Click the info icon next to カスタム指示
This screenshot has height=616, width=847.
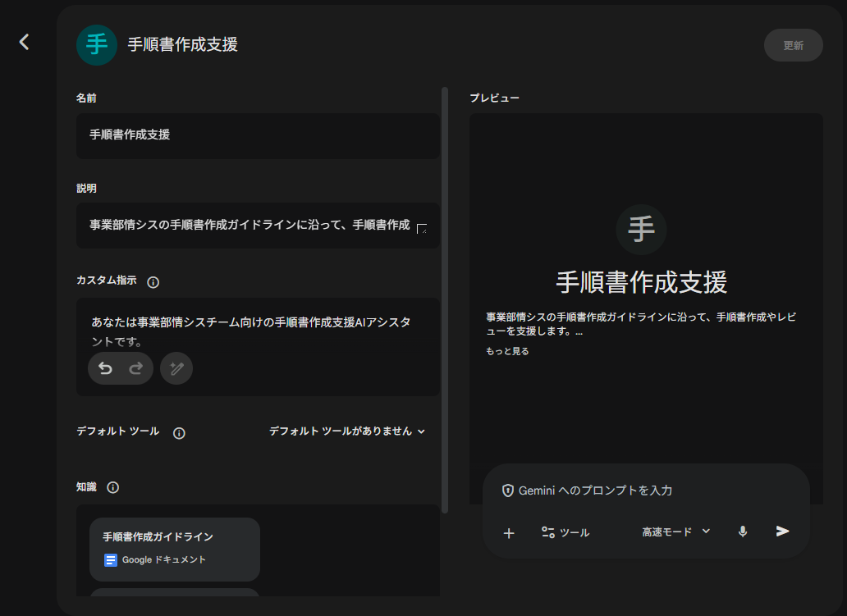point(153,281)
